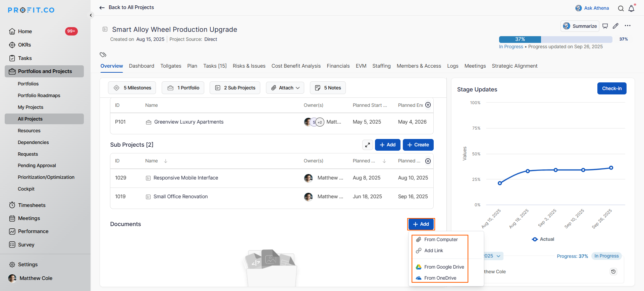The width and height of the screenshot is (644, 291).
Task: Open history icon in stage update row
Action: [x=613, y=272]
